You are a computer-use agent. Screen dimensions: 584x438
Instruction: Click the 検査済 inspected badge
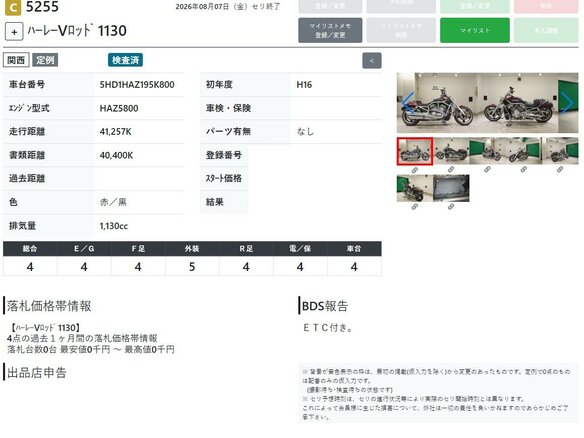126,60
